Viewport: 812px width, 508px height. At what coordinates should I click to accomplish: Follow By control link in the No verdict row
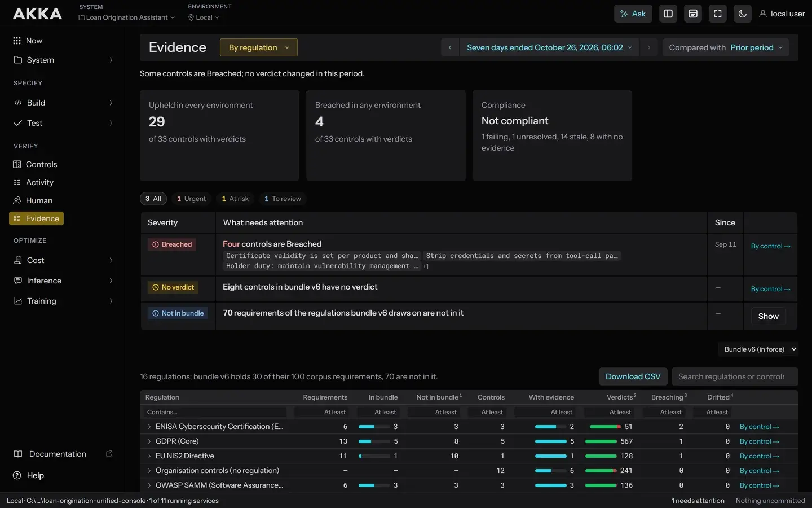click(x=770, y=289)
